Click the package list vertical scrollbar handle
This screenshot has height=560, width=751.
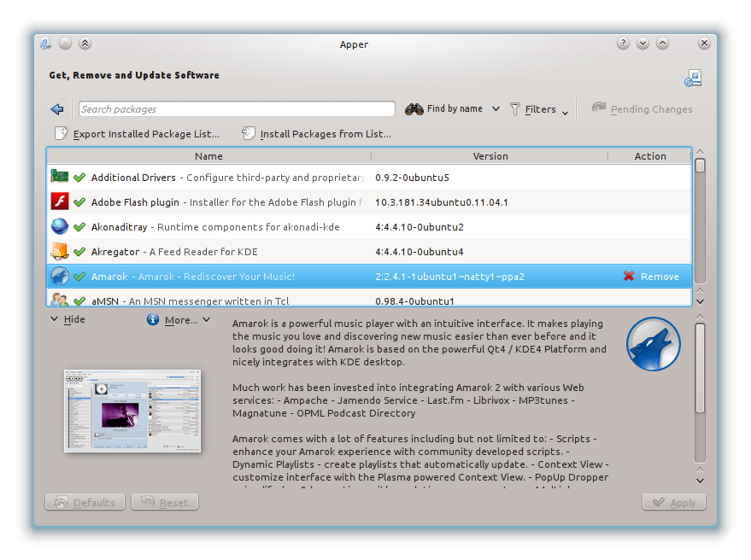(701, 166)
